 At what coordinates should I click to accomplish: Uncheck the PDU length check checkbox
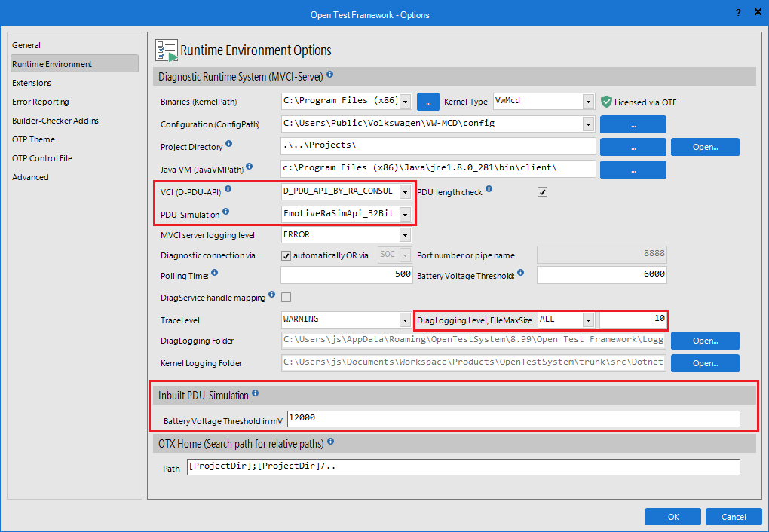tap(542, 192)
